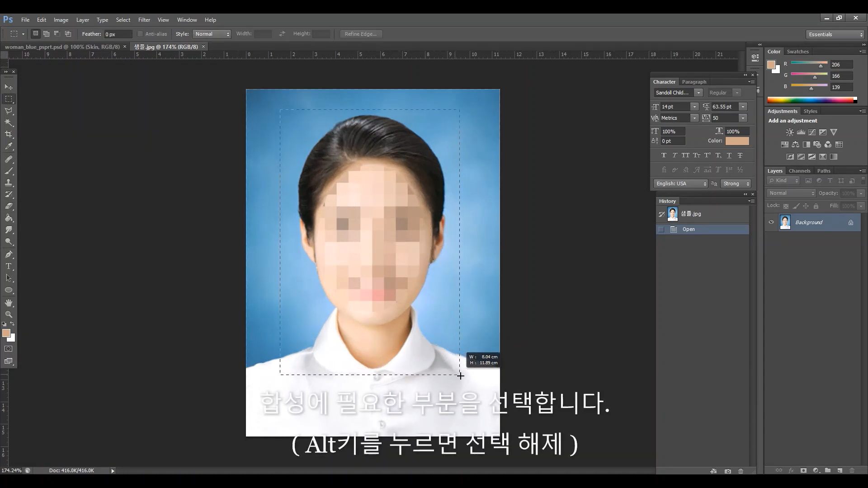Open the Style dropdown set to Normal
The image size is (868, 488).
coord(212,34)
